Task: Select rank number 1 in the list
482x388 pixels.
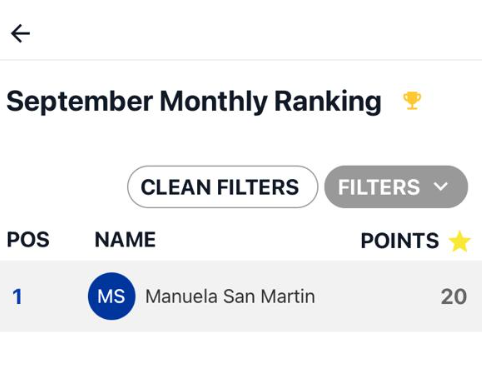Action: 17,297
